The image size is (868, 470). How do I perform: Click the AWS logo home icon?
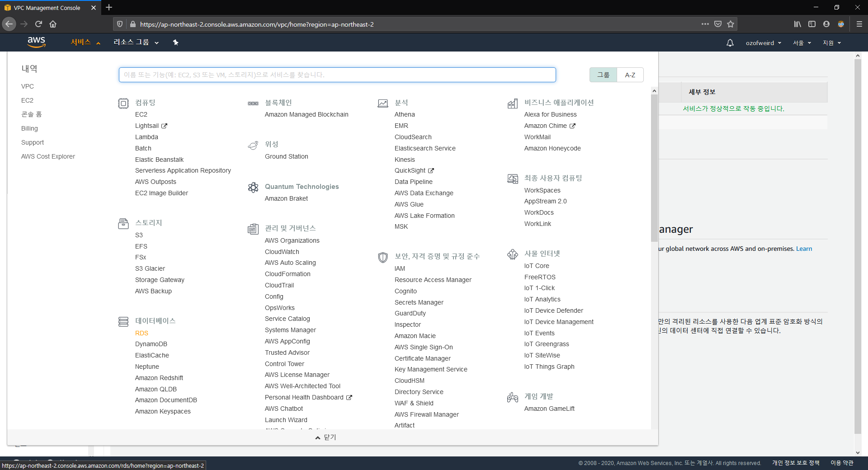click(x=36, y=42)
